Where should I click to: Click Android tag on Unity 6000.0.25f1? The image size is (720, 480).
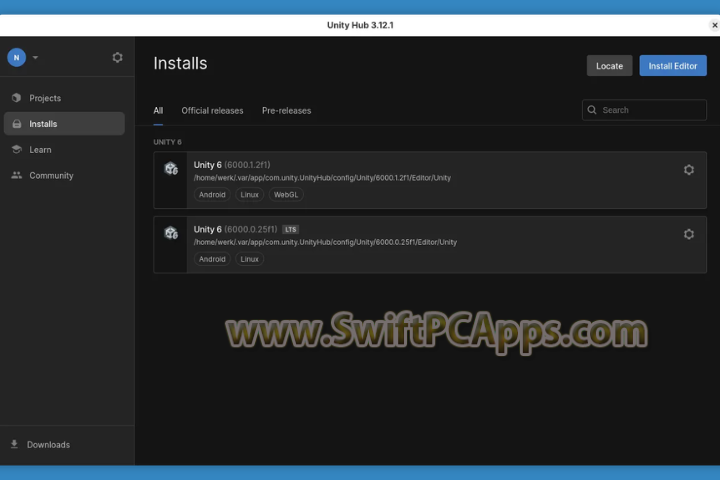[x=212, y=259]
